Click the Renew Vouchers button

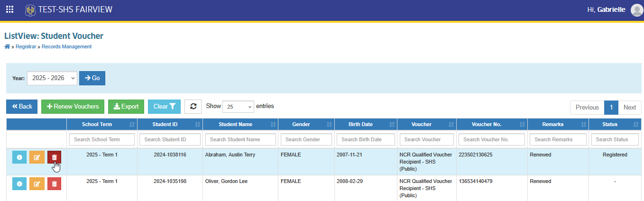(x=73, y=107)
